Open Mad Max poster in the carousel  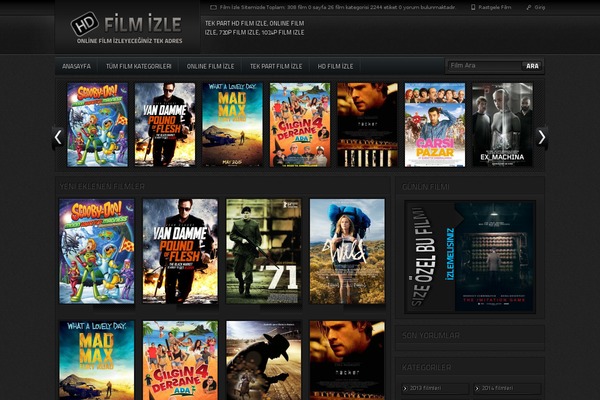(x=232, y=125)
